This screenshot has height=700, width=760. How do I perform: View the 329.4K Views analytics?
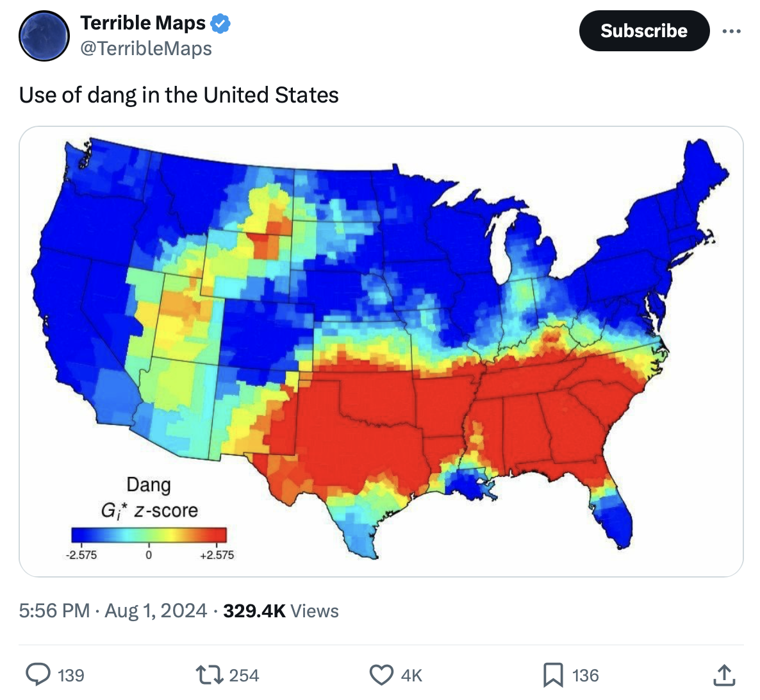(281, 611)
